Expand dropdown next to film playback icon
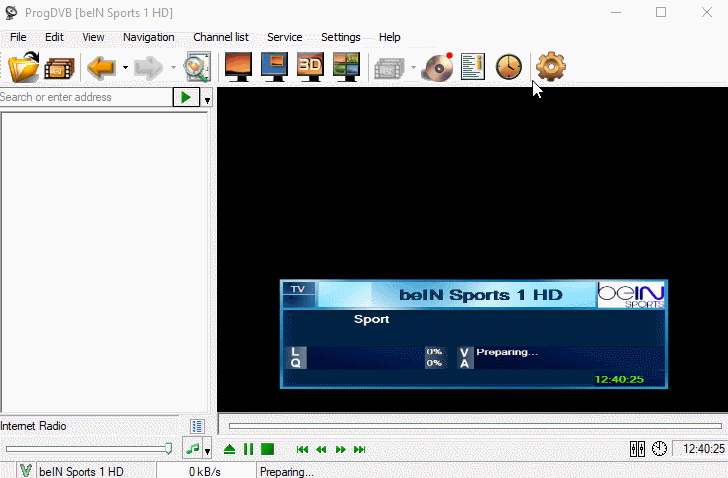Image resolution: width=728 pixels, height=478 pixels. 413,68
